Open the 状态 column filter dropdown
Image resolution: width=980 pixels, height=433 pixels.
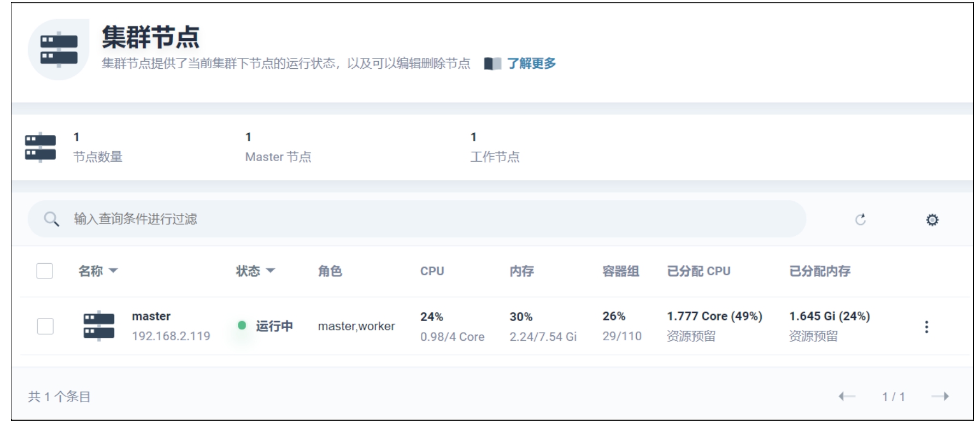point(270,271)
